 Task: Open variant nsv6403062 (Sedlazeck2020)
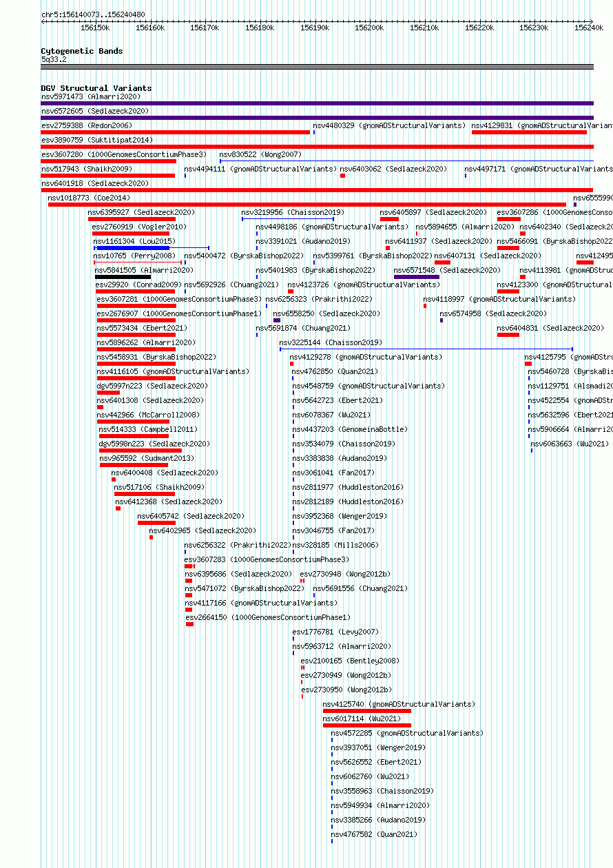pos(393,169)
